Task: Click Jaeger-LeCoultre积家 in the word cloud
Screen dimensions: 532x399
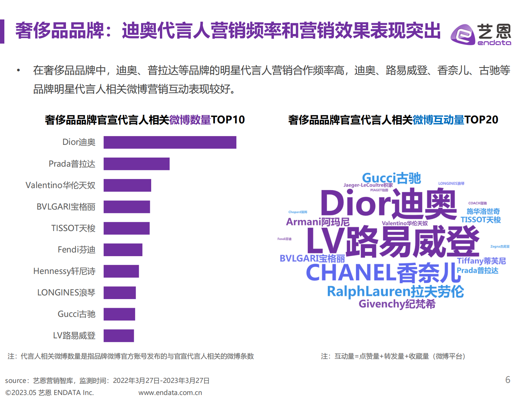Action: click(x=368, y=185)
